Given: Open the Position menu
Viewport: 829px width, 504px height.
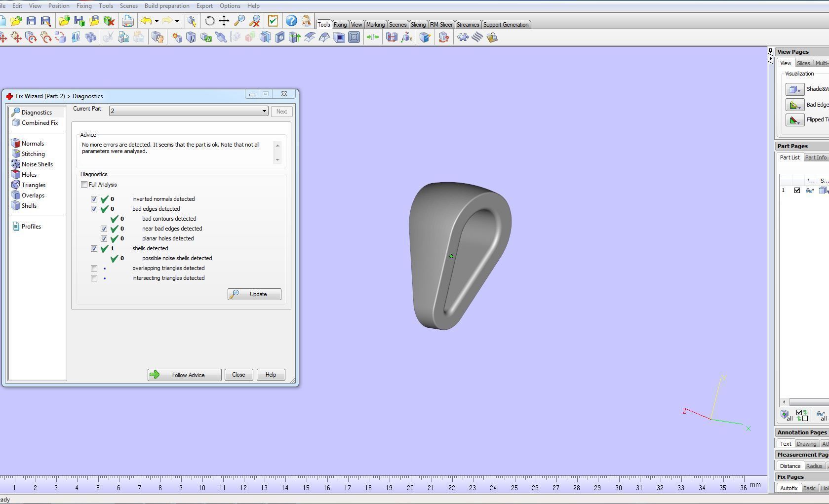Looking at the screenshot, I should click(59, 6).
